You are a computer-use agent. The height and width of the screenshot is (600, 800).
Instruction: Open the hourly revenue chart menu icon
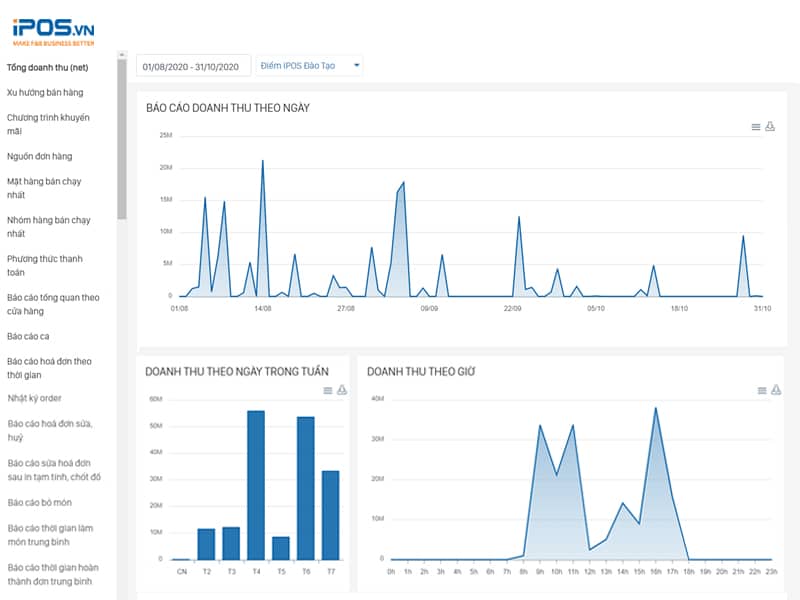(762, 390)
